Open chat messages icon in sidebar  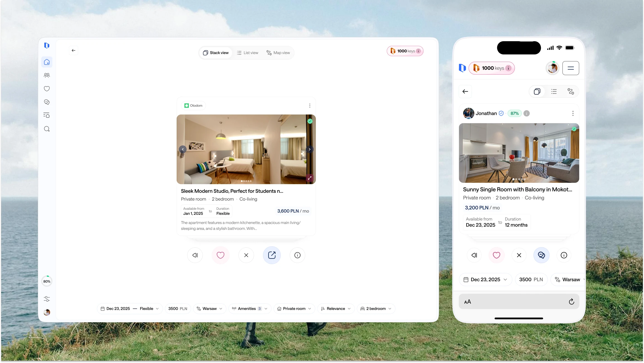(x=47, y=102)
